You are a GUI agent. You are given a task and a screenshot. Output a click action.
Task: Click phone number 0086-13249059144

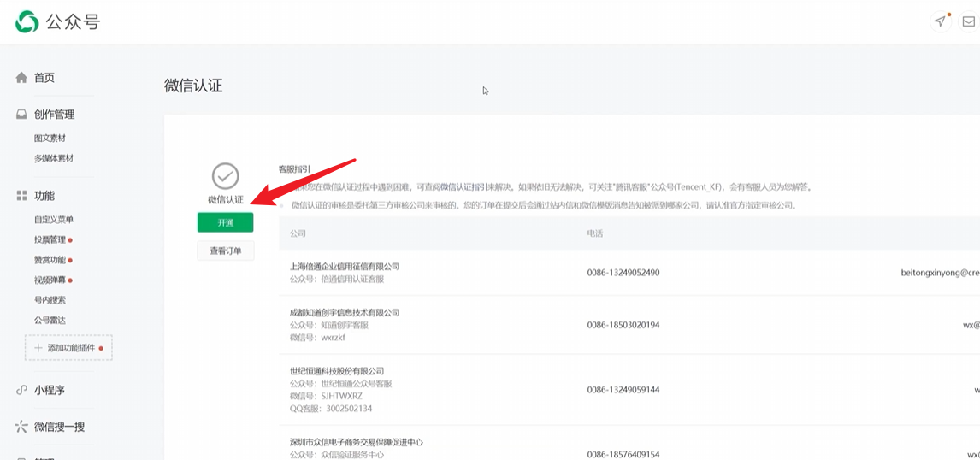(x=623, y=390)
